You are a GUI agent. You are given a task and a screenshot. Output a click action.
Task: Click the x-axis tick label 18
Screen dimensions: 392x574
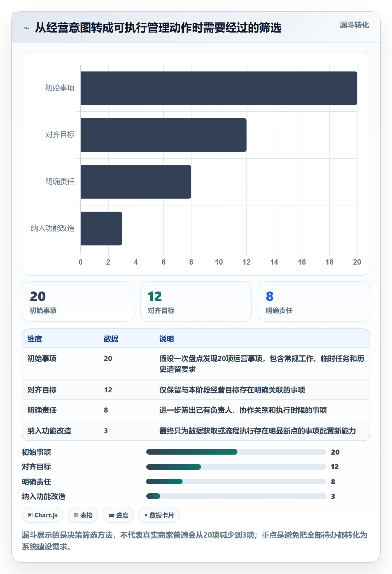[329, 262]
